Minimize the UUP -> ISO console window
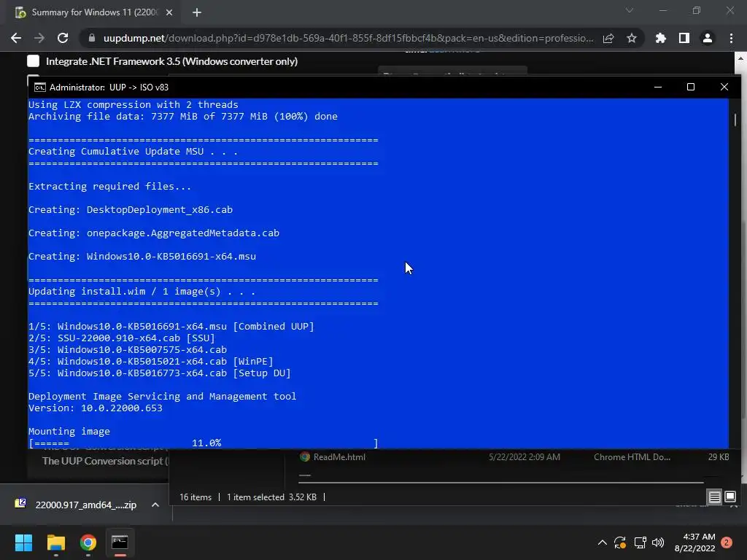Screen dimensions: 747x560 pos(658,87)
